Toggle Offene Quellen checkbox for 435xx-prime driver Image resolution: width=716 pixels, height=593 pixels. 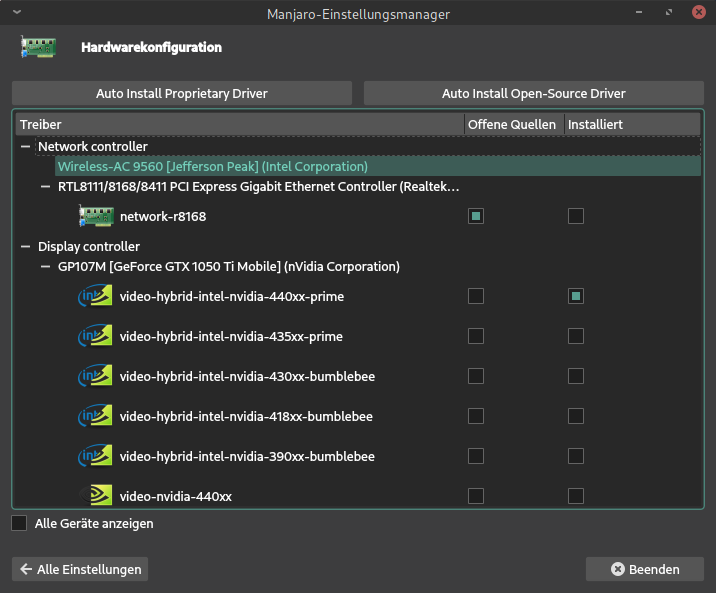[476, 336]
